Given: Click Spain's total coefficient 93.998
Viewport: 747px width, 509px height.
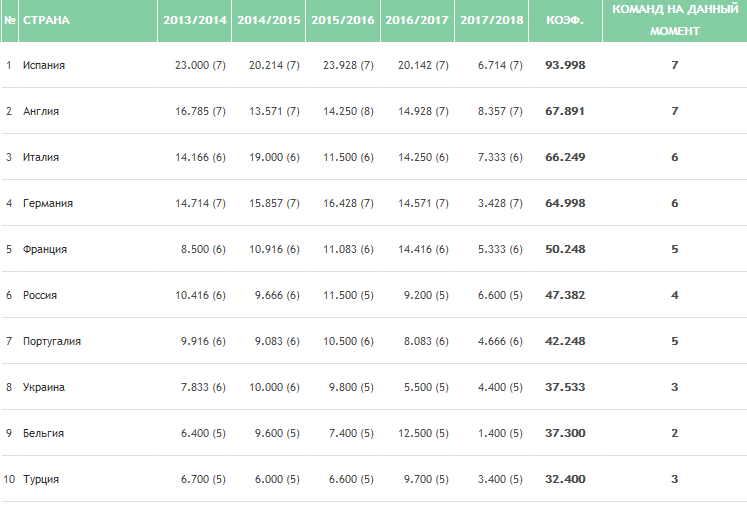Looking at the screenshot, I should pos(565,65).
